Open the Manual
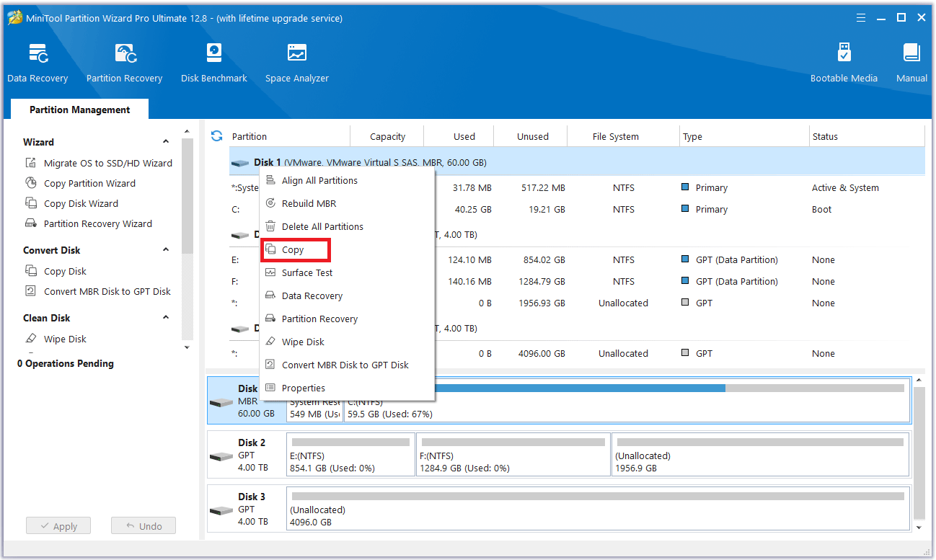Screen dimensions: 936x560 [x=911, y=63]
